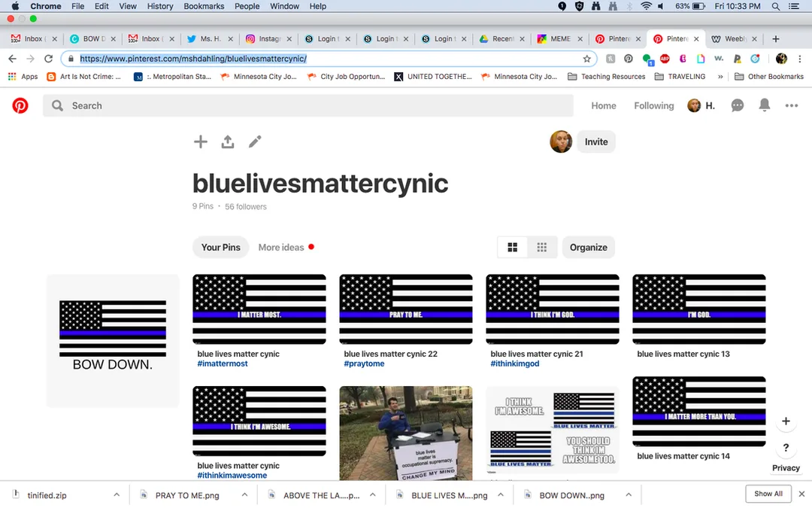Screen dimensions: 812x508
Task: Show hidden bookmarks with the chevron
Action: [720, 77]
